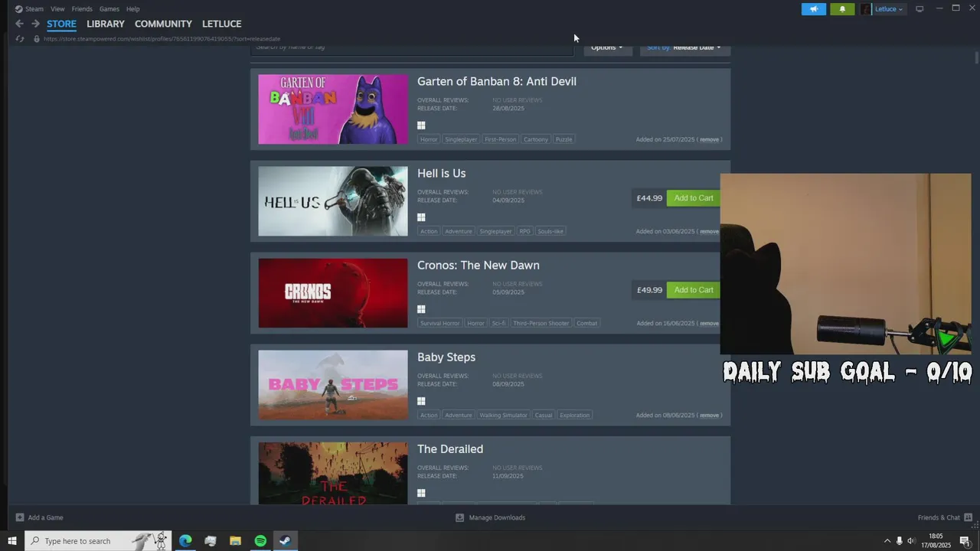980x551 pixels.
Task: Click the Cronos: The New Dawn title
Action: [479, 265]
